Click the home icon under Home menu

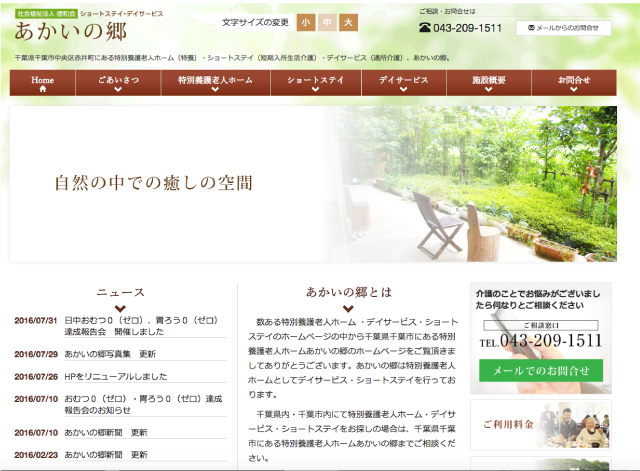[42, 89]
